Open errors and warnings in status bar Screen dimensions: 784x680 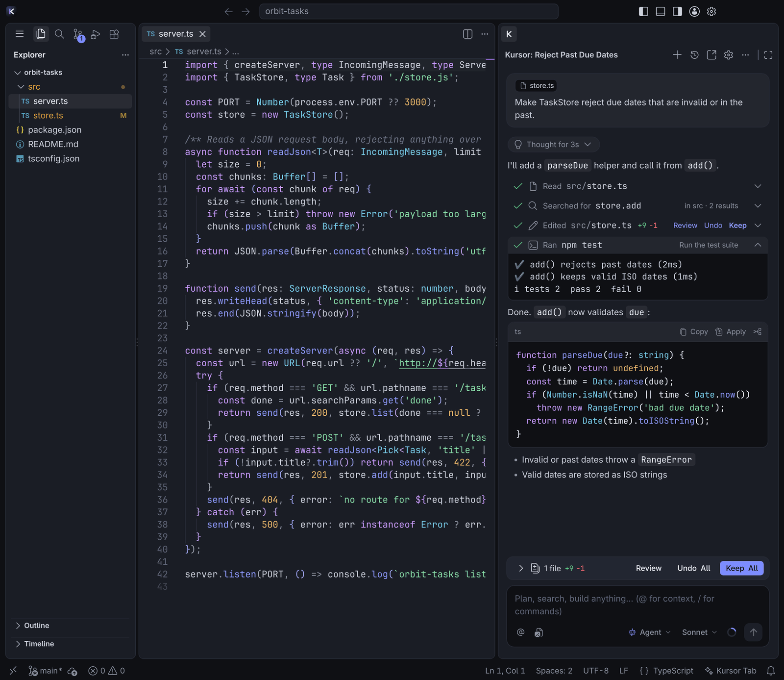point(106,671)
